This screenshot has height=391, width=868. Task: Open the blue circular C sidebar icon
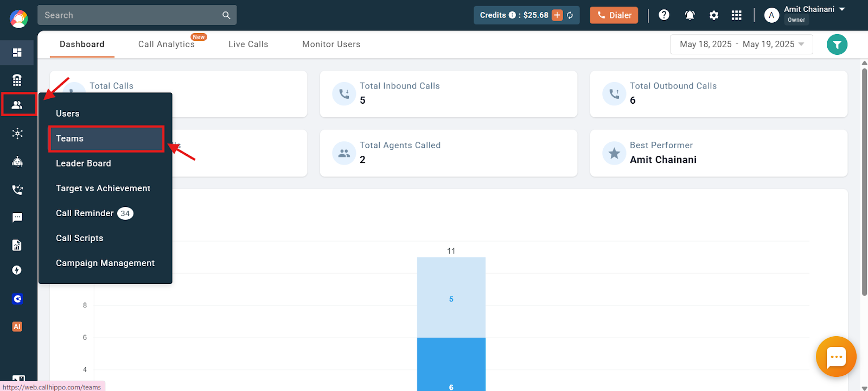17,299
